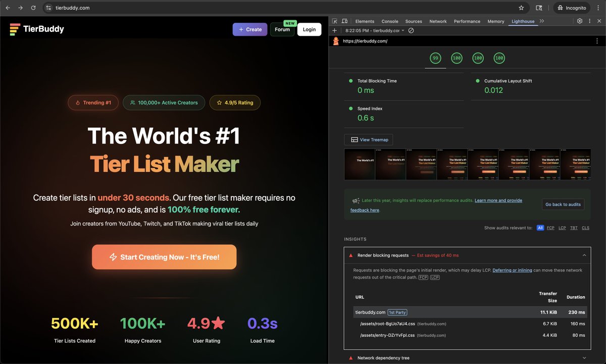Image resolution: width=606 pixels, height=364 pixels.
Task: Switch to the Console tab
Action: (390, 21)
